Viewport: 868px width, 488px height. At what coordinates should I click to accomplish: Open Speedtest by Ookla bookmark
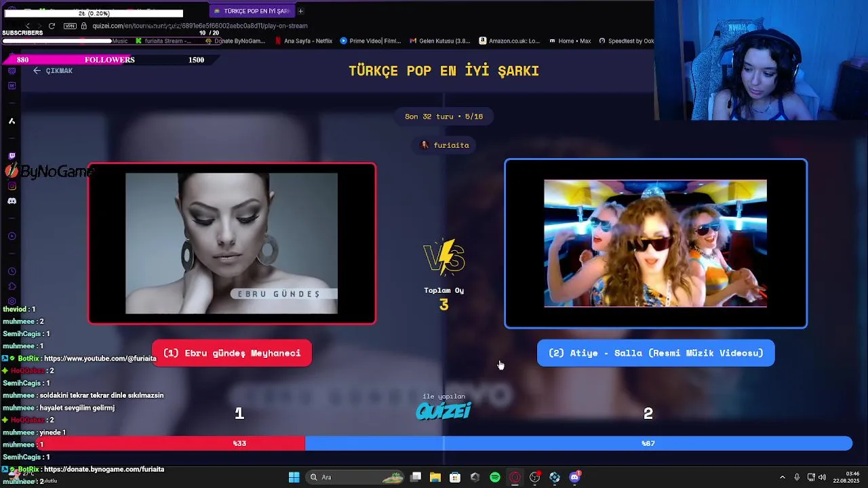(626, 41)
